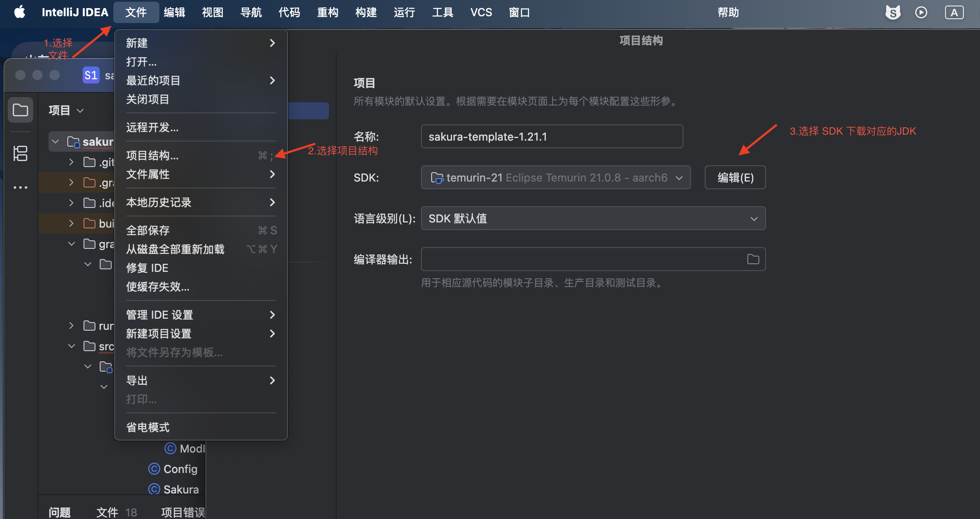Open the VCS menu
Screen dimensions: 980x519
pyautogui.click(x=481, y=12)
